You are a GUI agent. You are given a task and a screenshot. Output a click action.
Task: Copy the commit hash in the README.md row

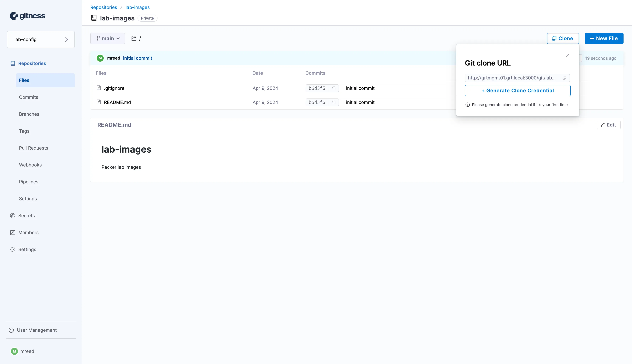[x=333, y=102]
